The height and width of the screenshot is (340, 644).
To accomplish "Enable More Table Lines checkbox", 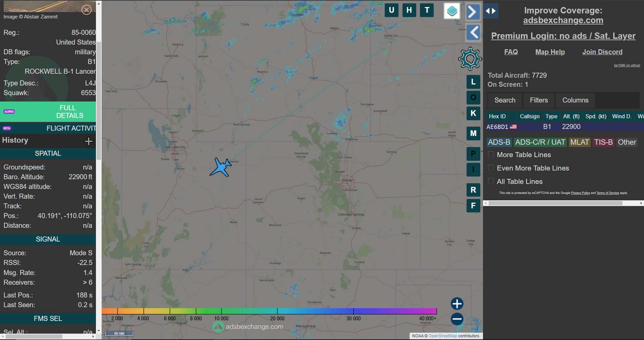I will 491,154.
